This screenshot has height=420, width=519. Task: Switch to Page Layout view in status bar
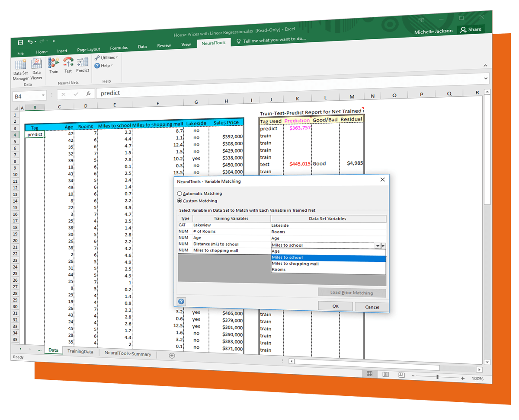click(385, 374)
